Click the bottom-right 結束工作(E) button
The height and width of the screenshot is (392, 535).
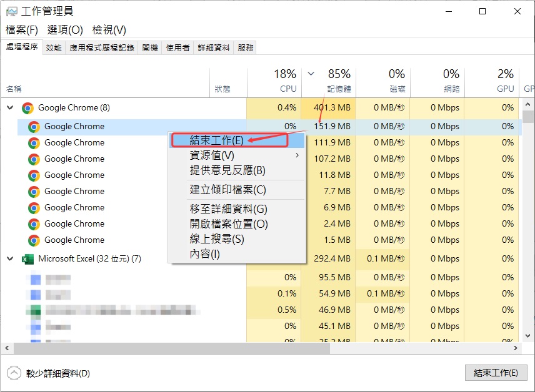point(496,373)
